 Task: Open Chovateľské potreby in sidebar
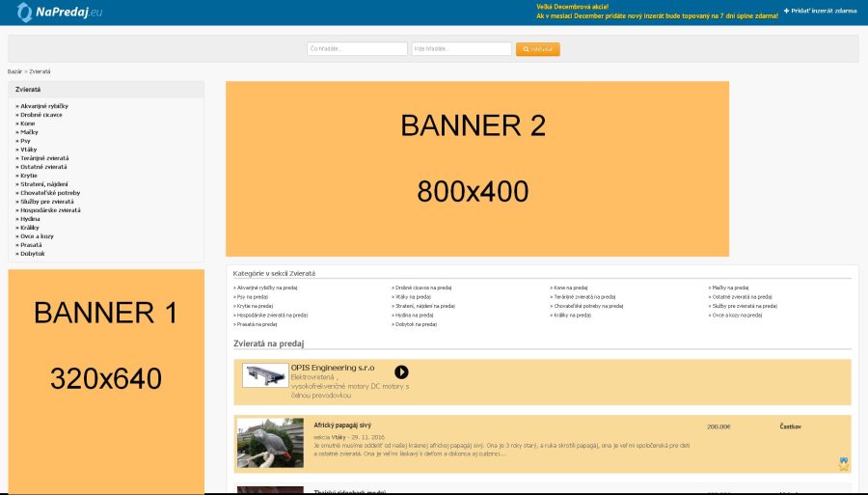coord(50,193)
